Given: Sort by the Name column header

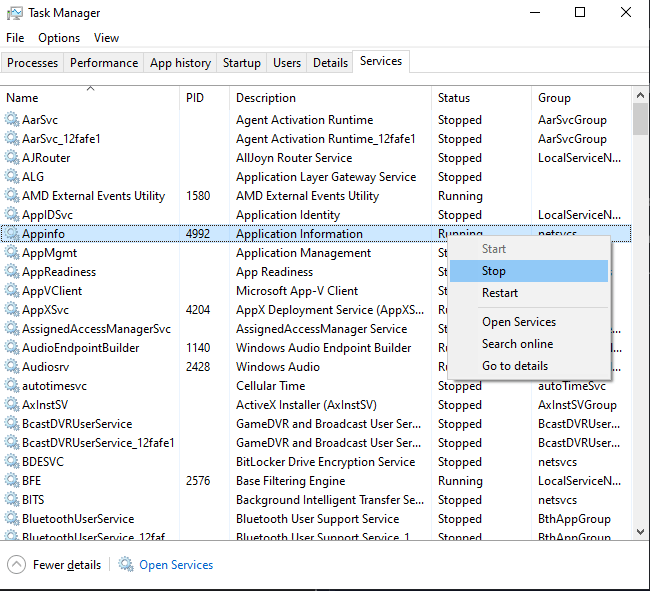Looking at the screenshot, I should pyautogui.click(x=90, y=98).
